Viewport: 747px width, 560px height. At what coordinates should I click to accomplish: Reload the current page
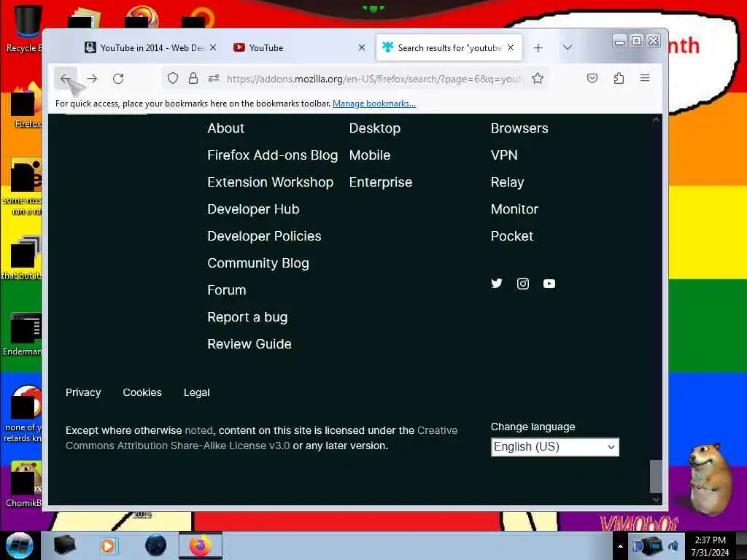[x=118, y=79]
